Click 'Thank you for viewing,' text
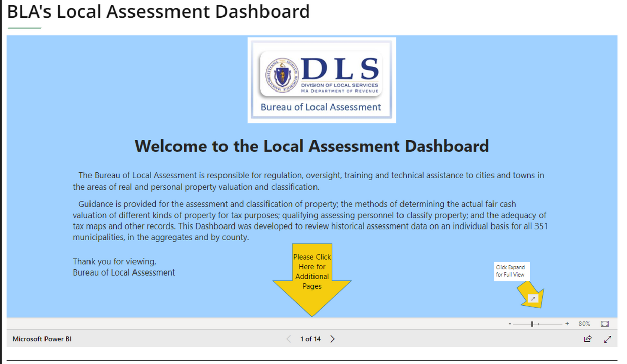The image size is (627, 364). click(x=114, y=261)
